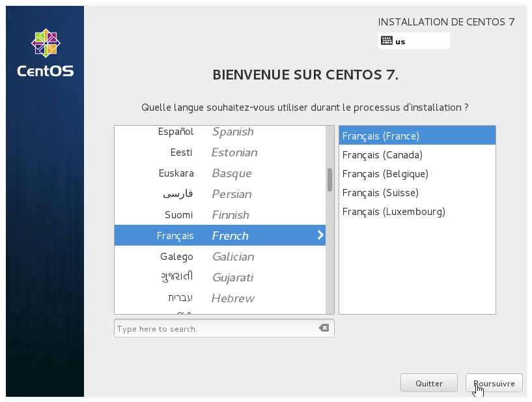Open the us keyboard layout indicator
Screen dimensions: 532x402
click(x=414, y=41)
